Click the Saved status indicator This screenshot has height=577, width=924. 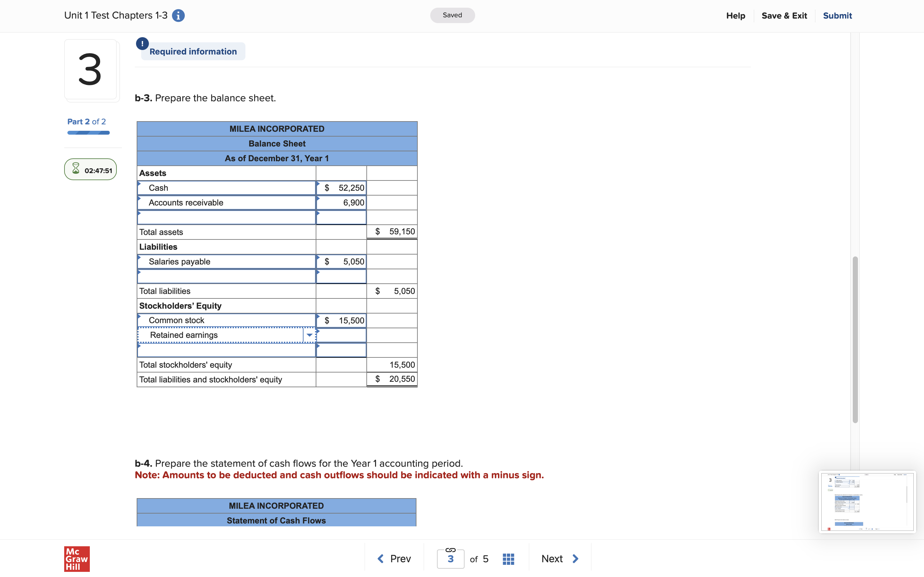(452, 15)
